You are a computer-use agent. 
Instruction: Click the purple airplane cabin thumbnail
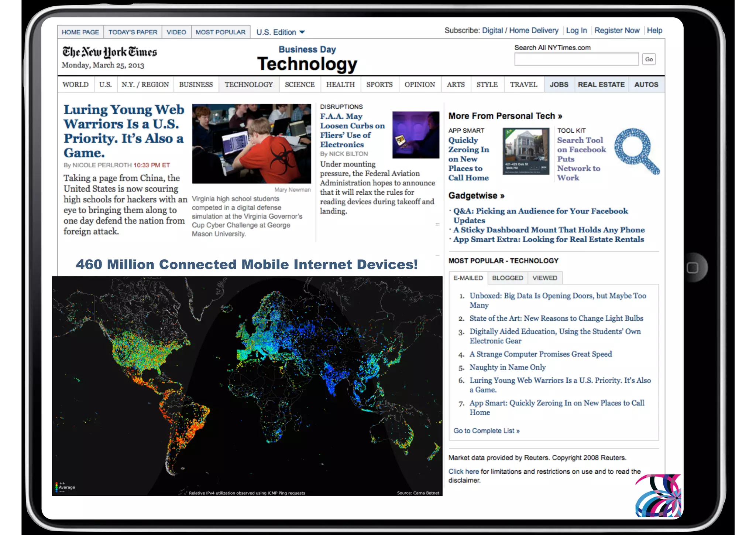[416, 135]
